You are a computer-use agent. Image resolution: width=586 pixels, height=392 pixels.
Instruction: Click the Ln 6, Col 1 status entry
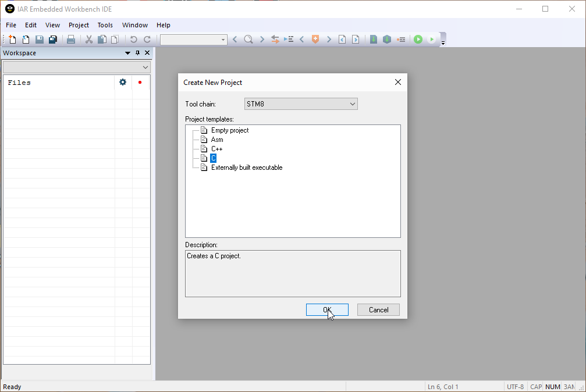click(x=443, y=387)
